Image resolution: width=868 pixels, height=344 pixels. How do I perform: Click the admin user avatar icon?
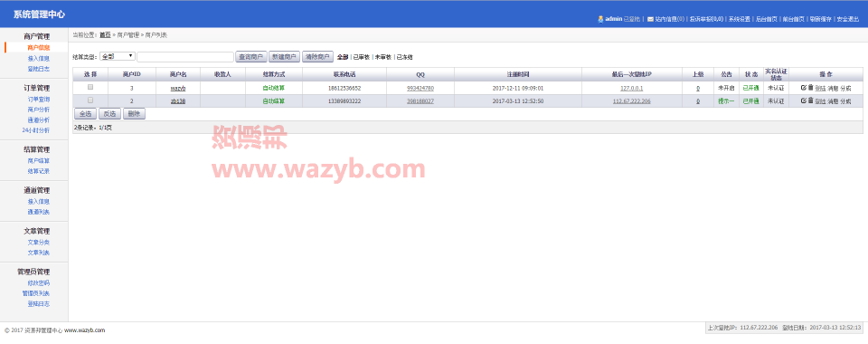click(x=600, y=19)
